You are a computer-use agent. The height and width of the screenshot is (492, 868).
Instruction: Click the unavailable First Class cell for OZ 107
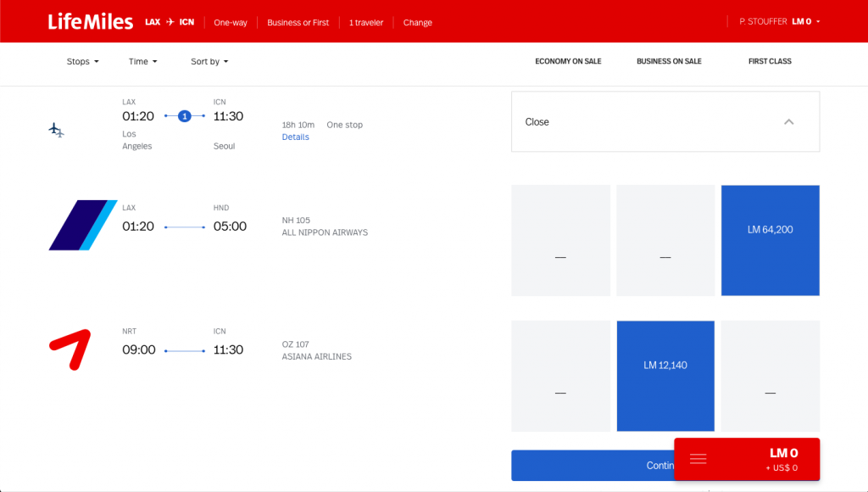770,376
